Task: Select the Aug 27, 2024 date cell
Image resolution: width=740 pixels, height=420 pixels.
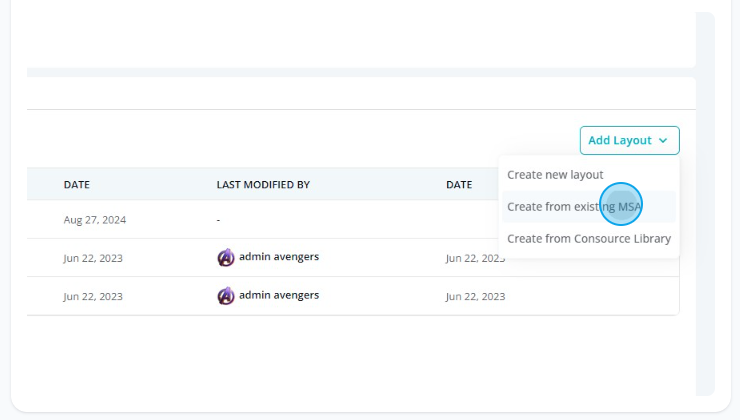Action: 95,220
